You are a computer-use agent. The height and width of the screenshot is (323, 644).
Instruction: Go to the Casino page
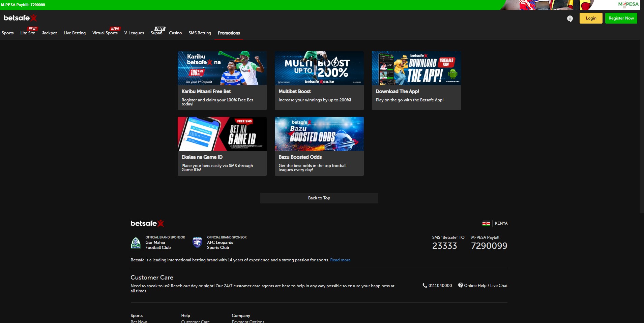click(x=175, y=33)
